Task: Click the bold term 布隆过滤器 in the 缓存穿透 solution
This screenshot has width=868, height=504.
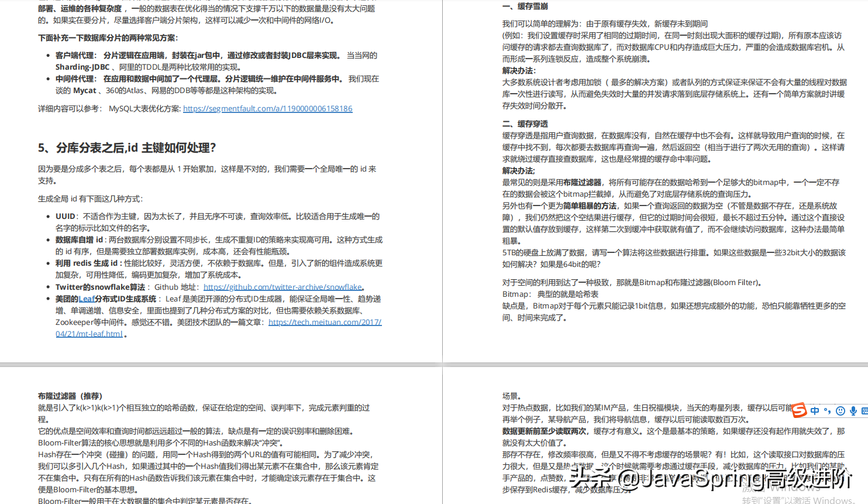Action: (582, 182)
